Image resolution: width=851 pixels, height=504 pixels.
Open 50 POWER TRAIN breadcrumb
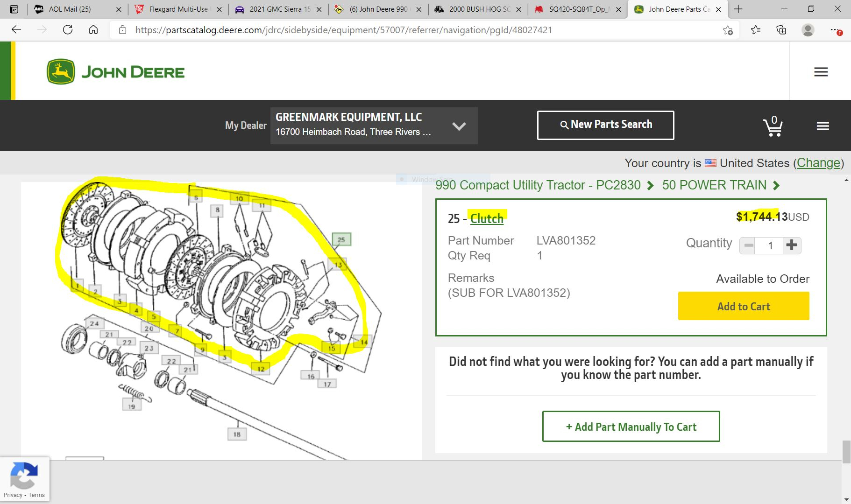pyautogui.click(x=714, y=185)
